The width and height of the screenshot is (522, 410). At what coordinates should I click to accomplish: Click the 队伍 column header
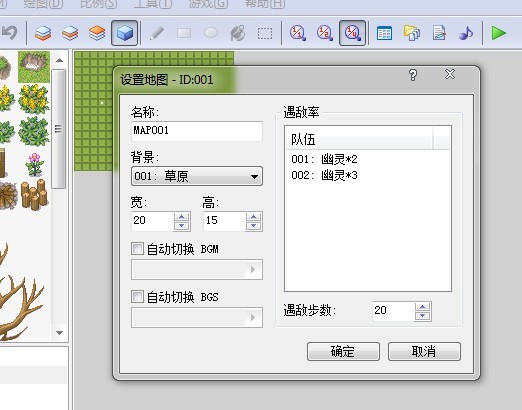(x=359, y=139)
